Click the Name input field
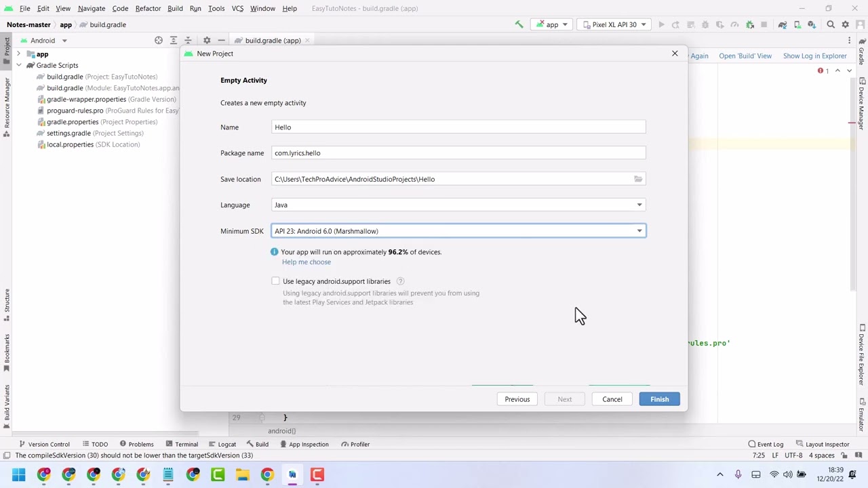Image resolution: width=868 pixels, height=488 pixels. point(458,127)
